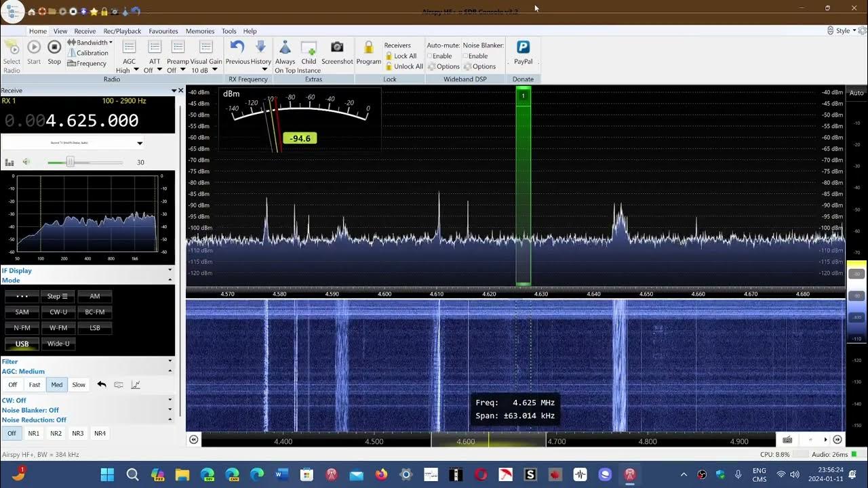
Task: Click the left circular button under the waterfall
Action: [194, 439]
